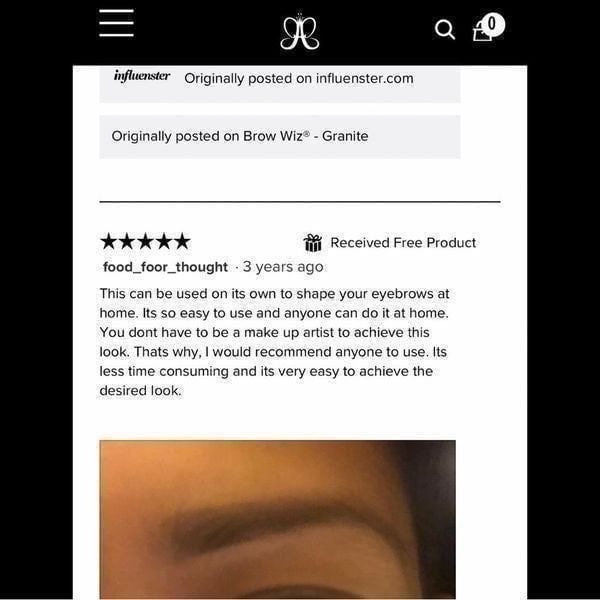Click the Brow Wiz Granite gray banner
Viewport: 600px width, 600px height.
[x=280, y=137]
